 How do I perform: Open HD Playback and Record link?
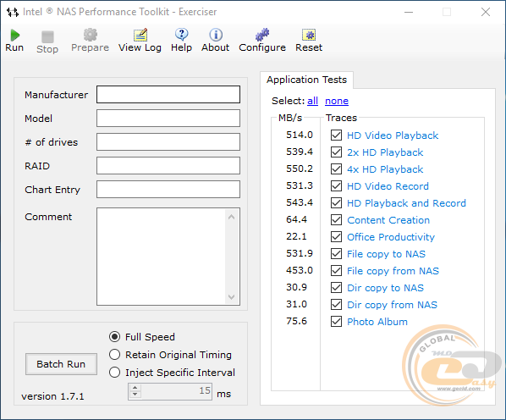pyautogui.click(x=406, y=203)
